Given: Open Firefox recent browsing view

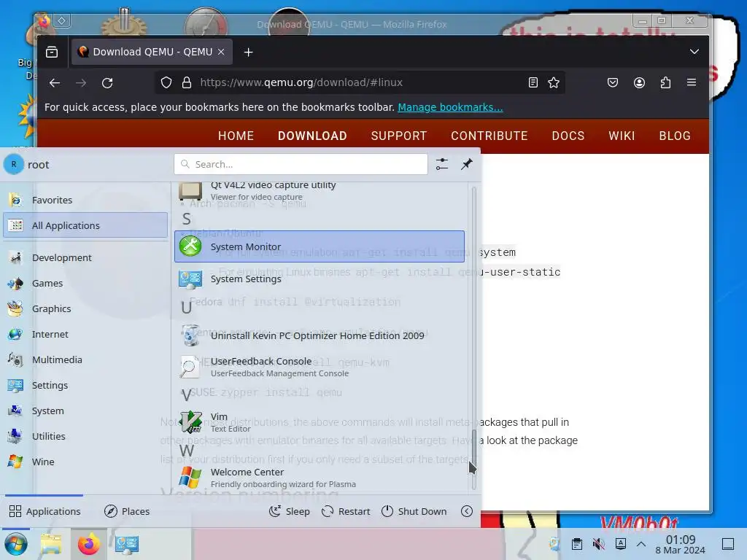Looking at the screenshot, I should pyautogui.click(x=52, y=52).
